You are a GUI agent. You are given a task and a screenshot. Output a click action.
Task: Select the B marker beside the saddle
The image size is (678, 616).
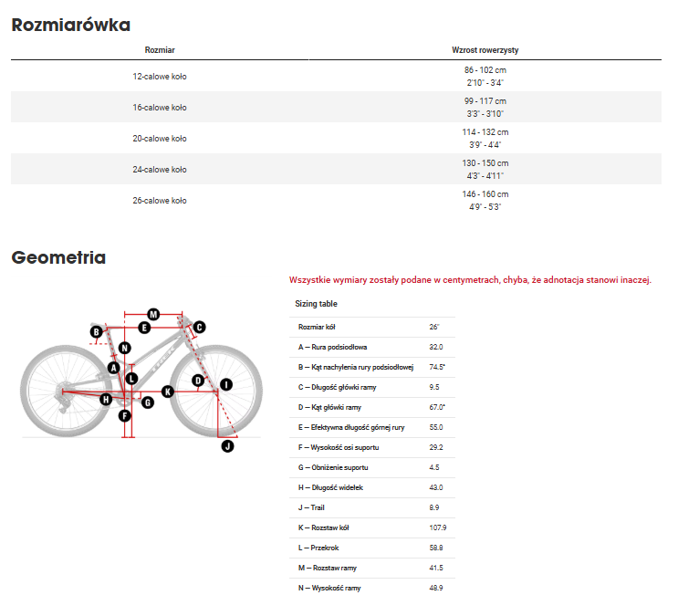(x=95, y=330)
